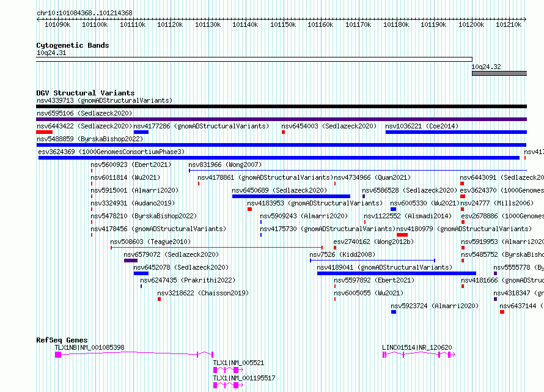Image resolution: width=544 pixels, height=392 pixels.
Task: Click red marker of nsv6437144
Action: [502, 312]
